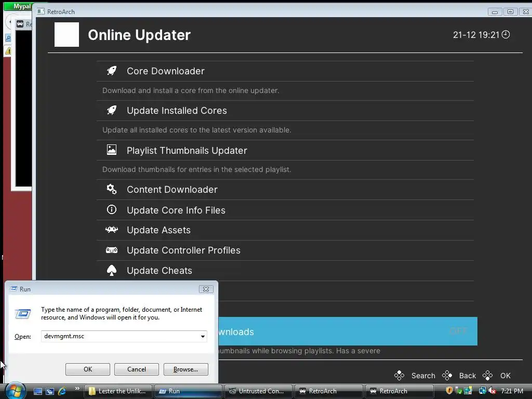Click Browse... in the Run dialog

tap(185, 369)
